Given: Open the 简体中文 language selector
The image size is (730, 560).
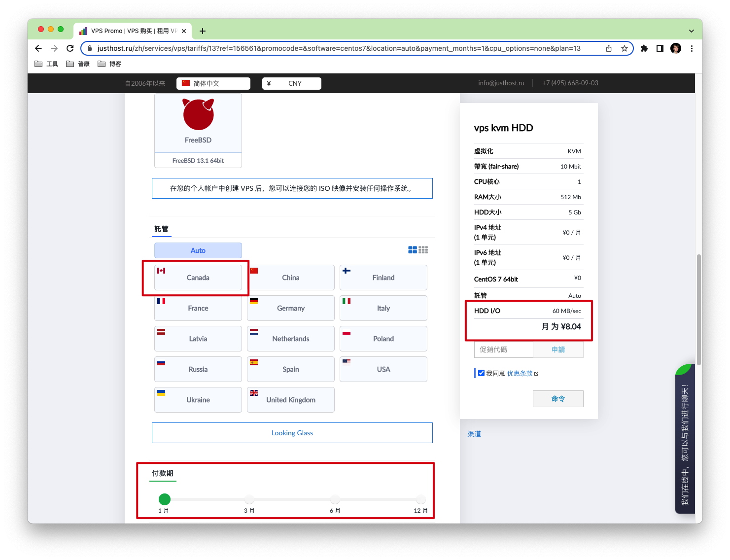Looking at the screenshot, I should (x=213, y=83).
